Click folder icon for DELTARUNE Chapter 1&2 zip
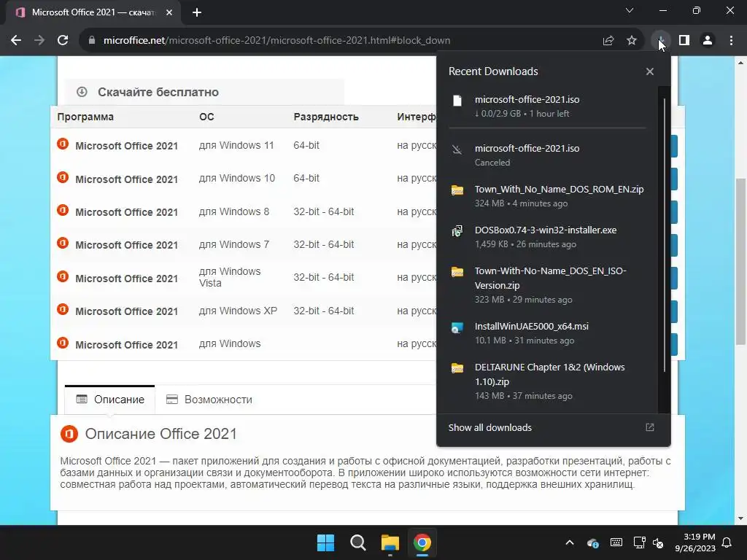 457,368
